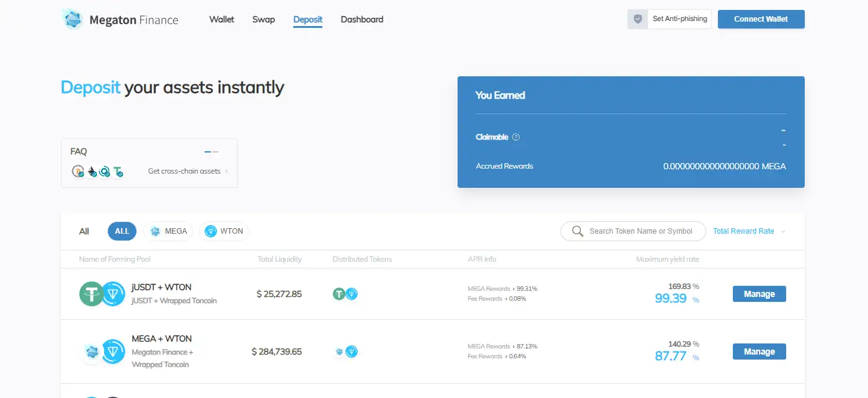Click the anti-phishing shield icon

coord(637,19)
